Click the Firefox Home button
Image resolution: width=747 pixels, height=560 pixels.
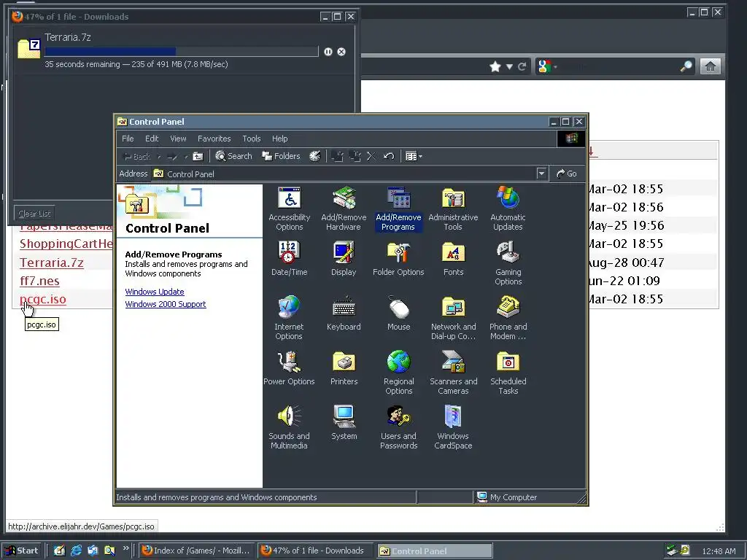[711, 66]
